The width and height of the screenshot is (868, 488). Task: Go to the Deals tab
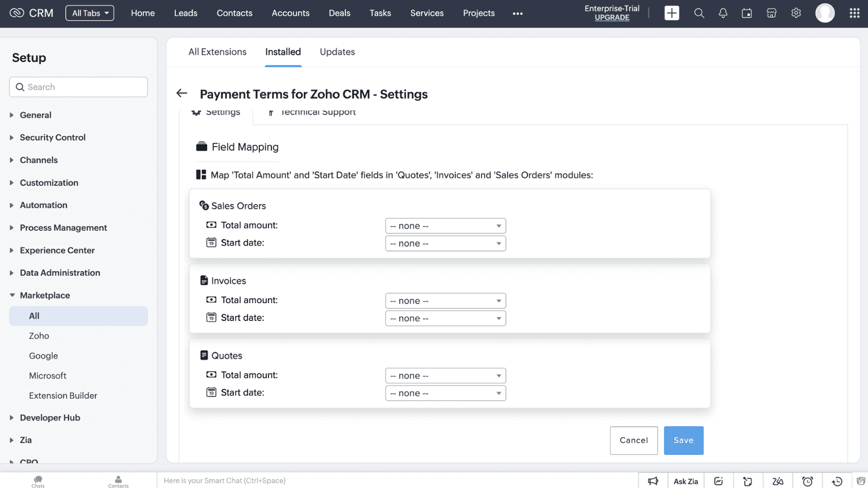[339, 13]
